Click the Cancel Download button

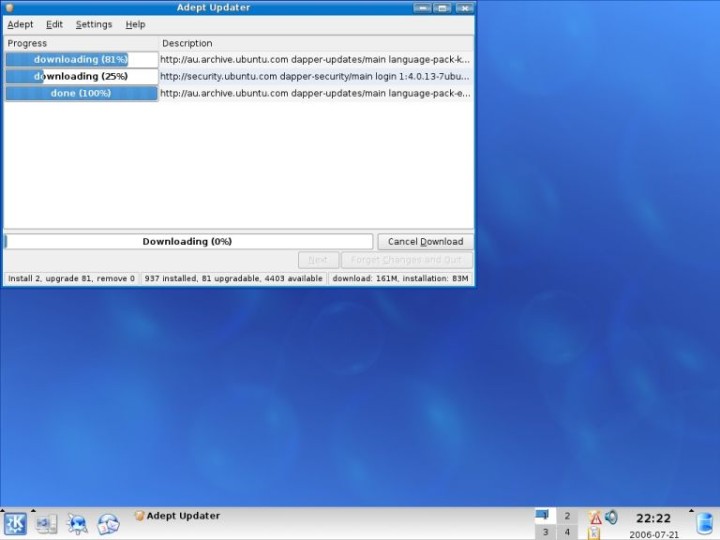(x=425, y=242)
